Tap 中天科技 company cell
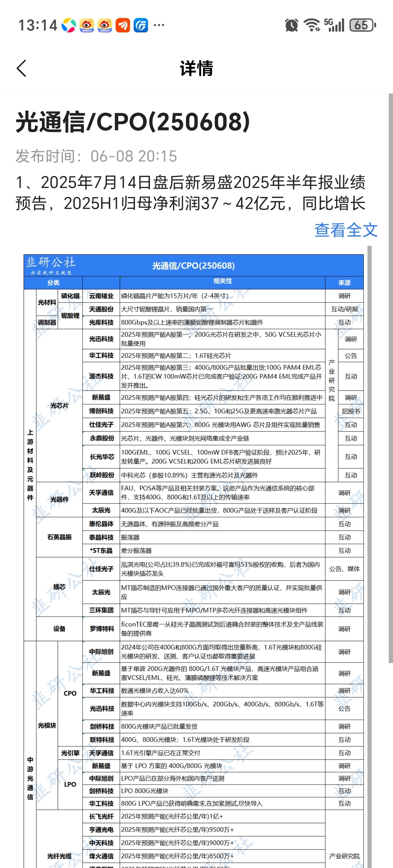Screen dimensions: 393x868 tap(101, 843)
